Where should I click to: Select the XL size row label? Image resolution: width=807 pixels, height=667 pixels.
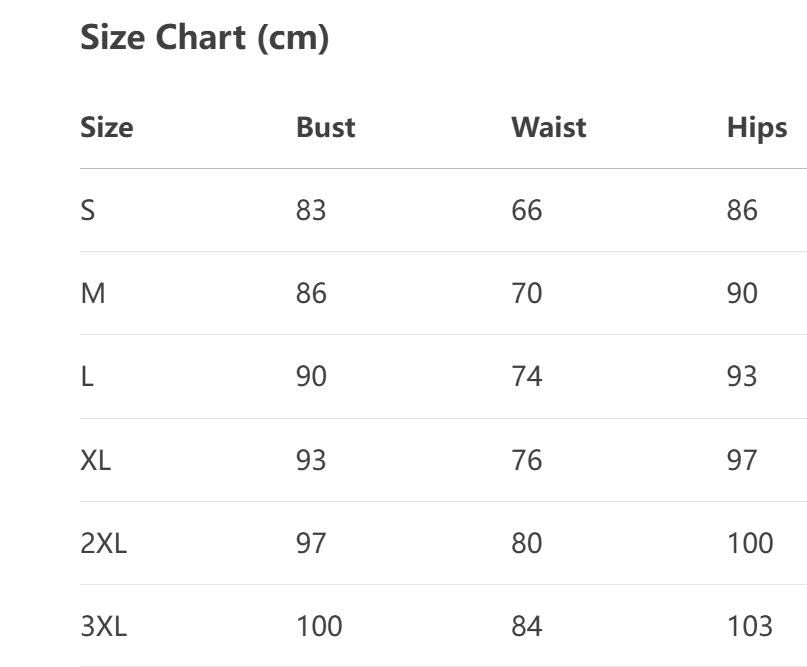click(x=96, y=460)
